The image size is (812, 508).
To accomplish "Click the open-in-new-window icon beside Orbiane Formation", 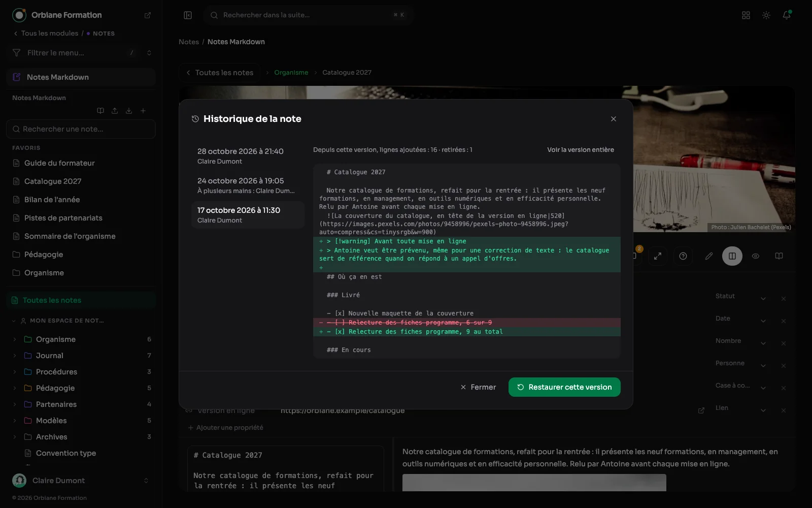I will pyautogui.click(x=148, y=15).
